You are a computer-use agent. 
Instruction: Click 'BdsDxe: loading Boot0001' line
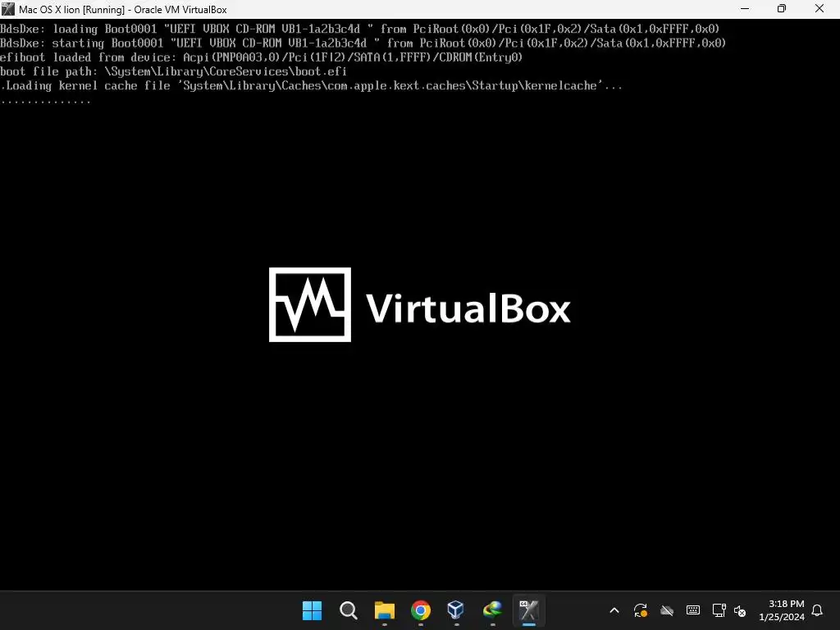(x=359, y=29)
